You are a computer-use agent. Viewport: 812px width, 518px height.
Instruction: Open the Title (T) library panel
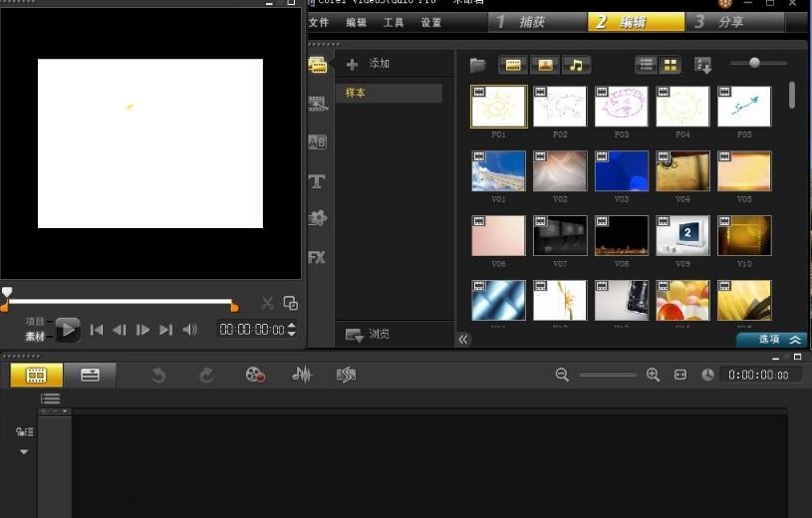[317, 181]
